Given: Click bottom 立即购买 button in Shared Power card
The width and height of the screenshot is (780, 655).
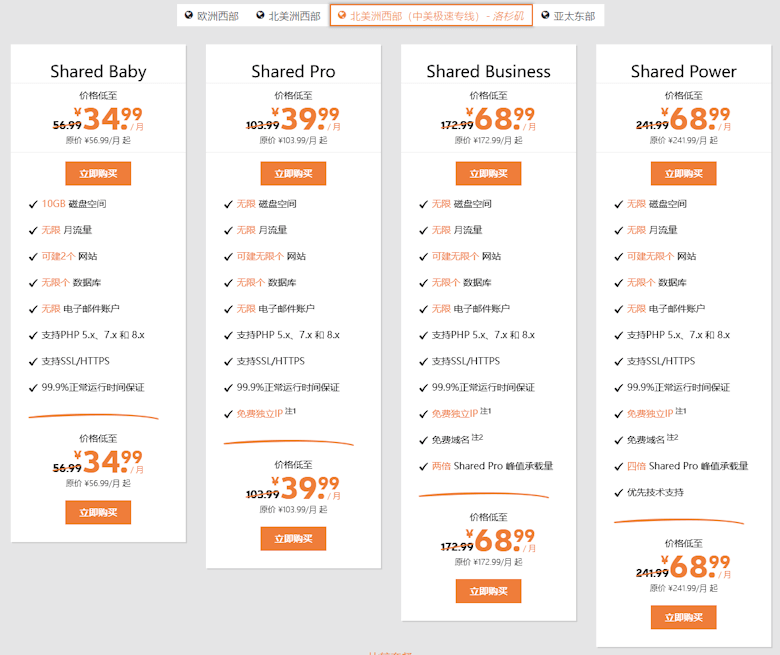Looking at the screenshot, I should [683, 617].
